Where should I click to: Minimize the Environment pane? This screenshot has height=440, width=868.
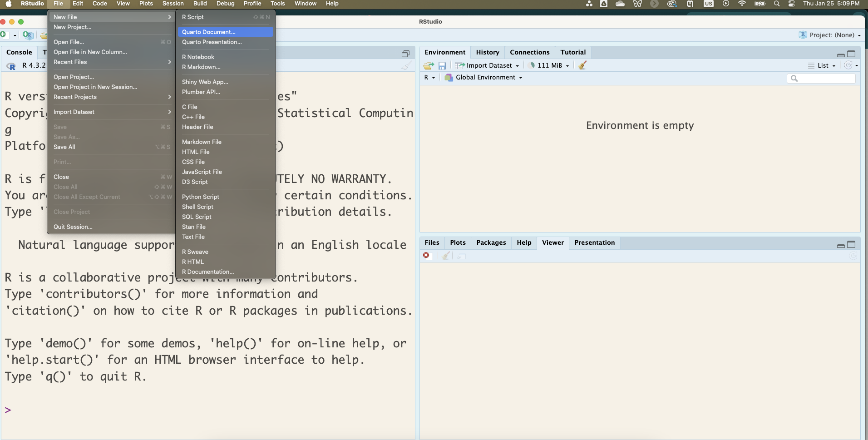click(840, 54)
